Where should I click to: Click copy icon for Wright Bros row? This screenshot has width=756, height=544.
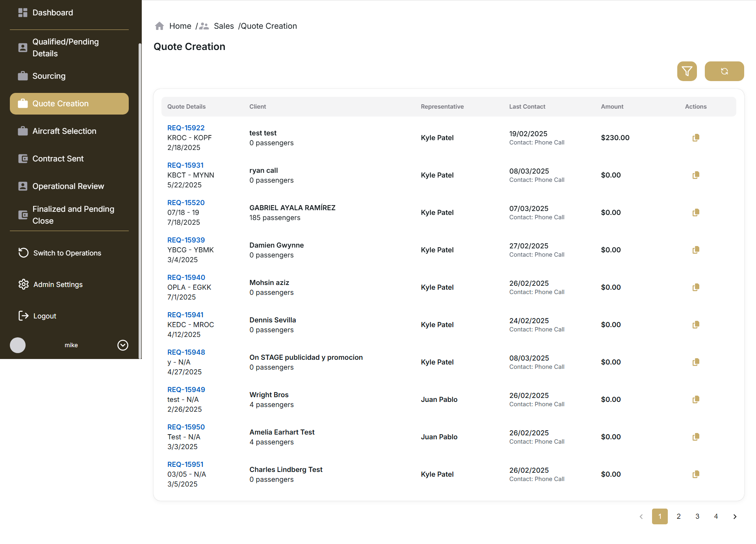(x=696, y=400)
